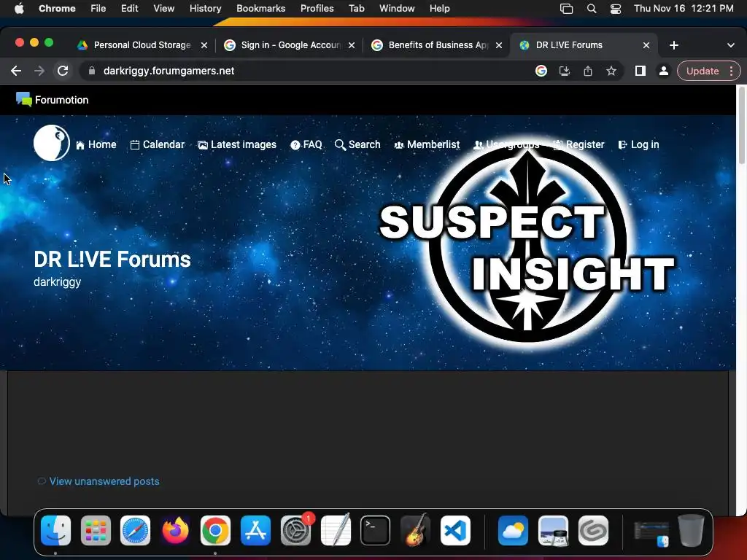Open the Profiles menu

(317, 9)
